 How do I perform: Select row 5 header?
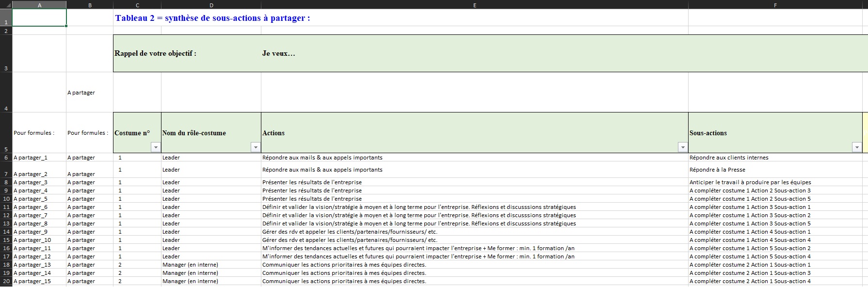[6, 133]
